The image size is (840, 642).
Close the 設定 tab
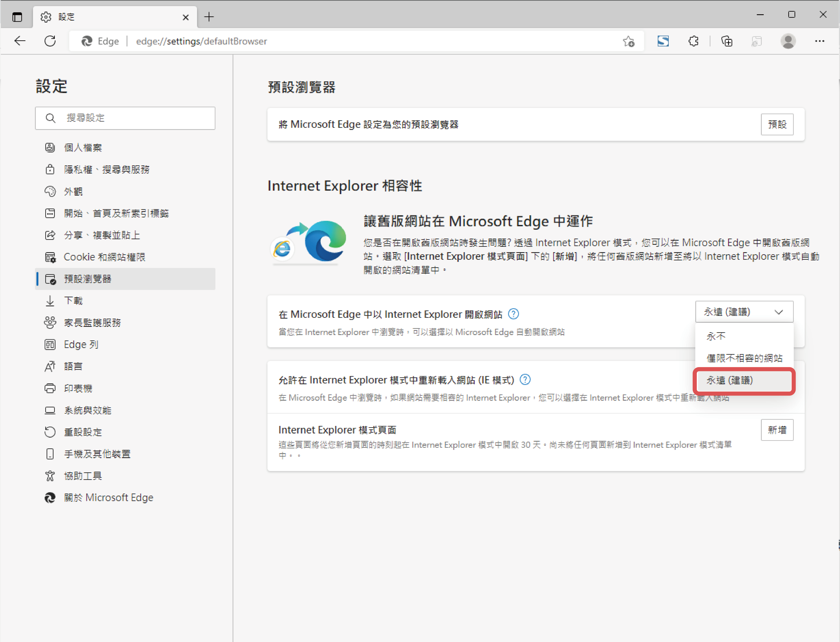[x=186, y=17]
